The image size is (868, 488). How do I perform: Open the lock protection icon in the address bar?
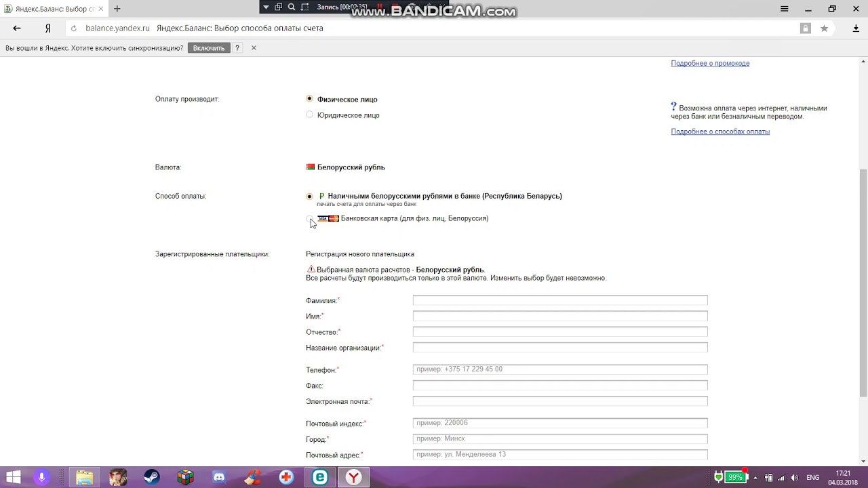(806, 28)
